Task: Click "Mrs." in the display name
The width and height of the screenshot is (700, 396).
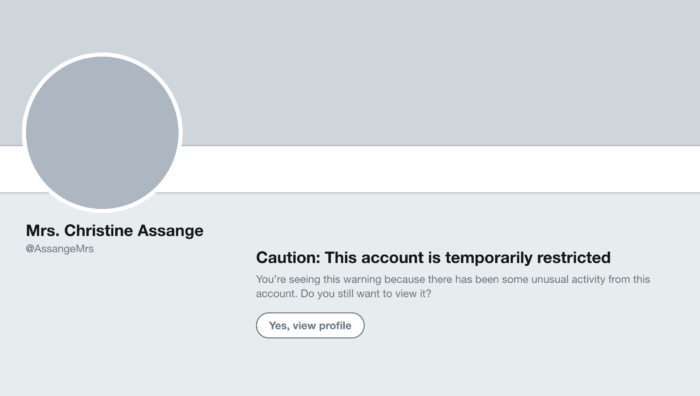Action: click(42, 230)
